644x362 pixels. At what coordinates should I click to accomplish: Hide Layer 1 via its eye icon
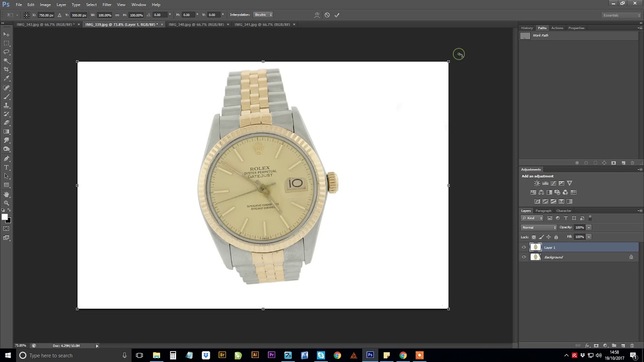click(x=524, y=247)
